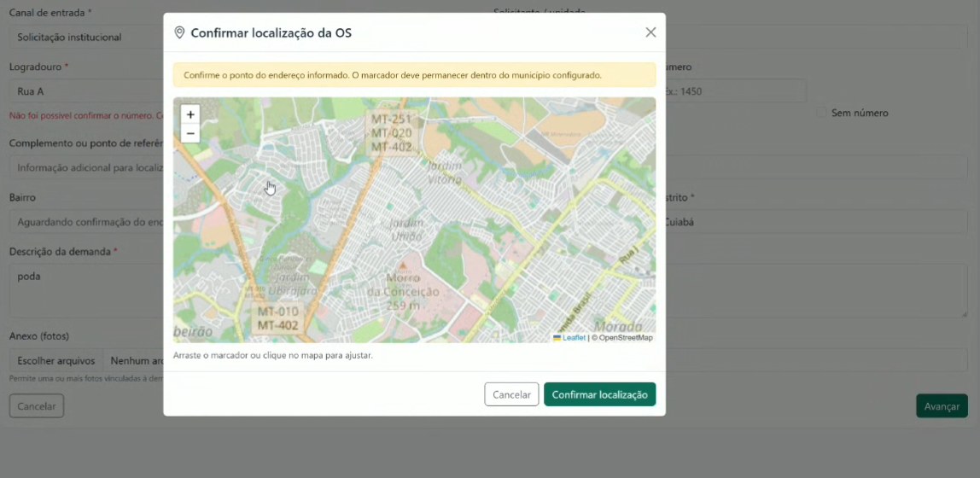Click the red number confirmation error message

coord(86,115)
